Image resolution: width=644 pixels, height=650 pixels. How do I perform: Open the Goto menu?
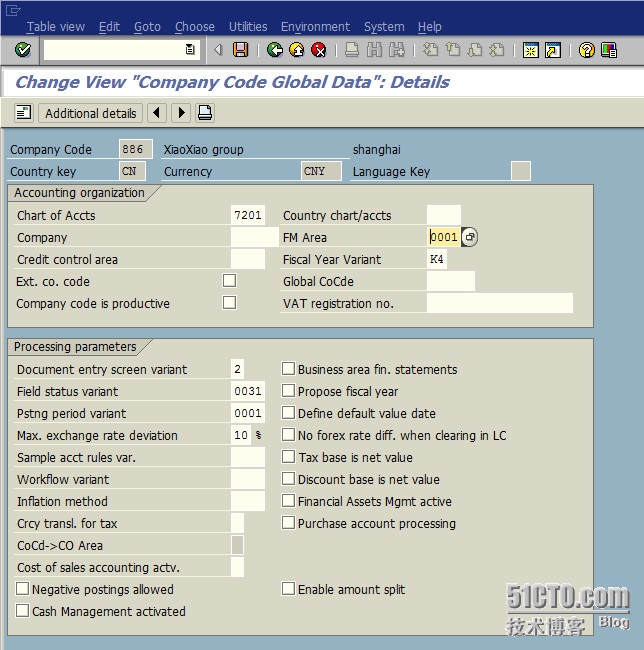[147, 27]
